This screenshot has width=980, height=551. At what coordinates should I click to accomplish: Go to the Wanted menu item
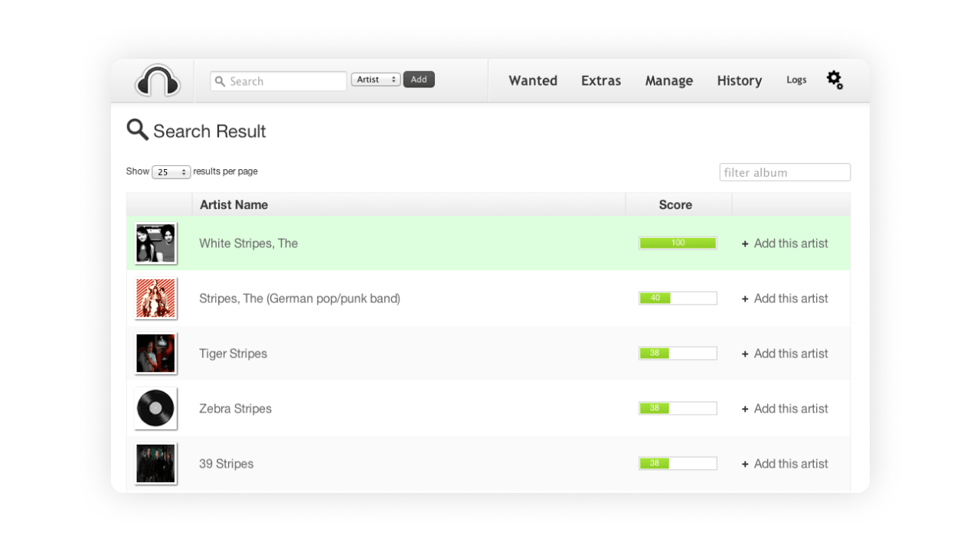click(533, 80)
